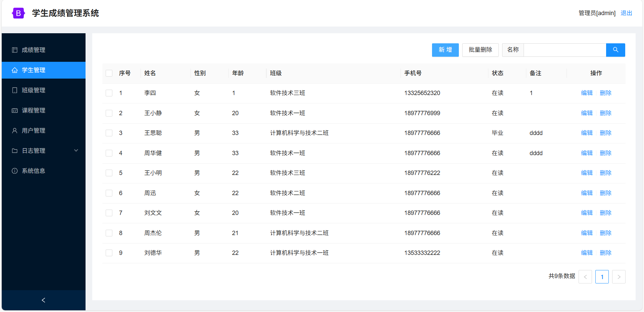Edit the 李四 record
This screenshot has width=644, height=312.
(x=587, y=93)
